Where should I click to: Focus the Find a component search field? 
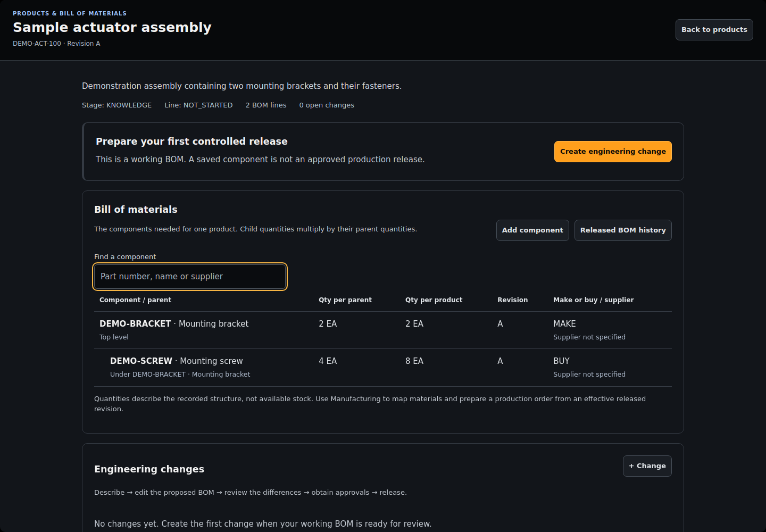190,277
